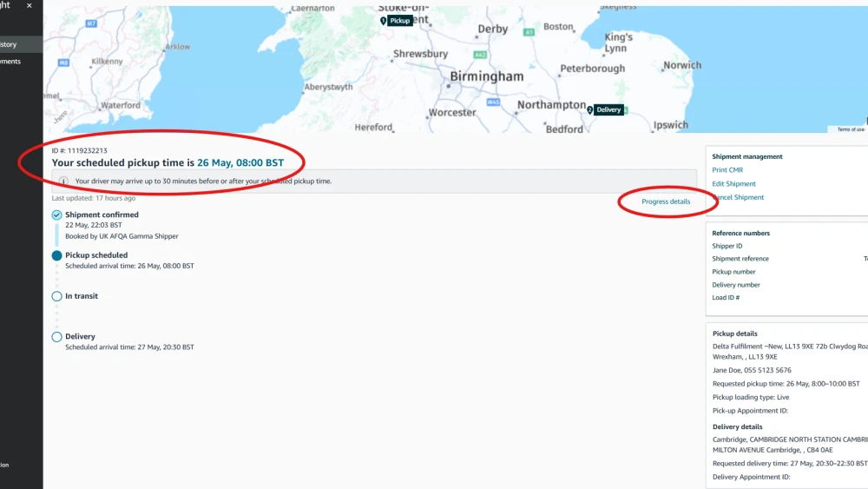Click Terms of use on the map
Viewport: 868px width, 489px height.
pos(851,129)
